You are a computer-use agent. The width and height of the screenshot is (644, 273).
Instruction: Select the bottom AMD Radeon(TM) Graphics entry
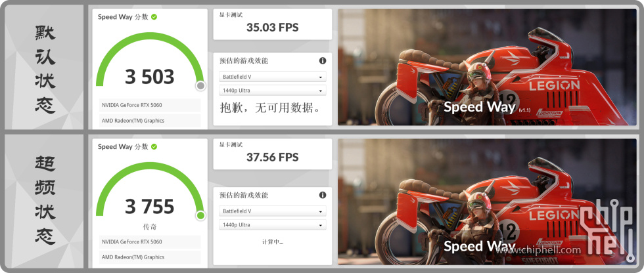(x=150, y=257)
